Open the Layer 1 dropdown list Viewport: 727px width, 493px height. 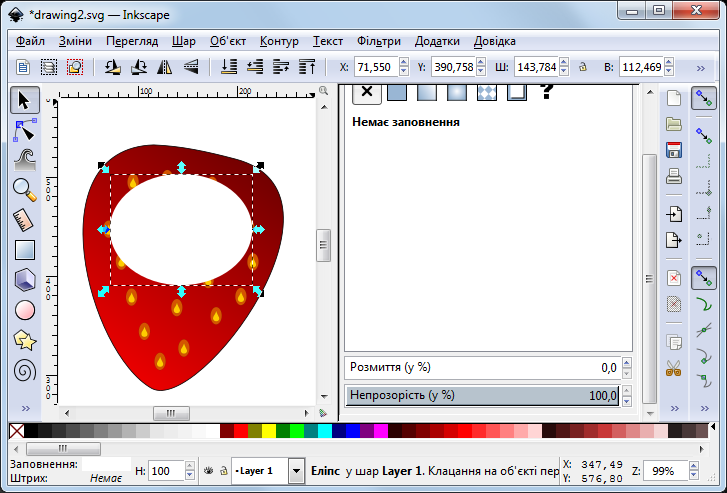296,470
